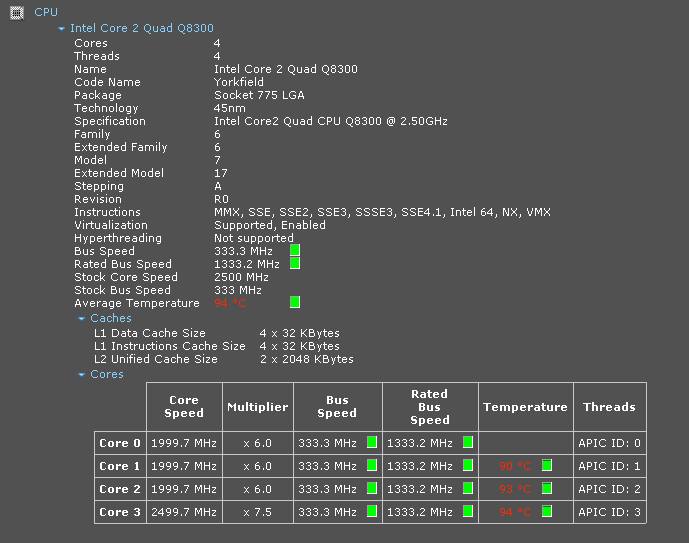Click the Extended Model value 17
The height and width of the screenshot is (543, 689).
point(221,174)
